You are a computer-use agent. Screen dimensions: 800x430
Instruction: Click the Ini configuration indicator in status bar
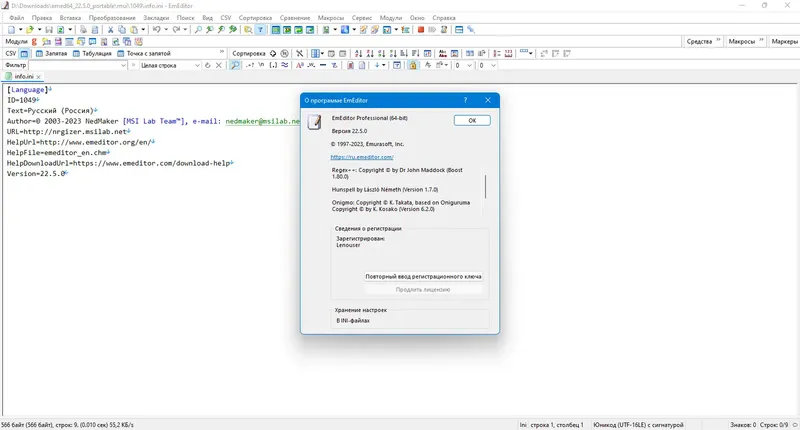tap(523, 424)
